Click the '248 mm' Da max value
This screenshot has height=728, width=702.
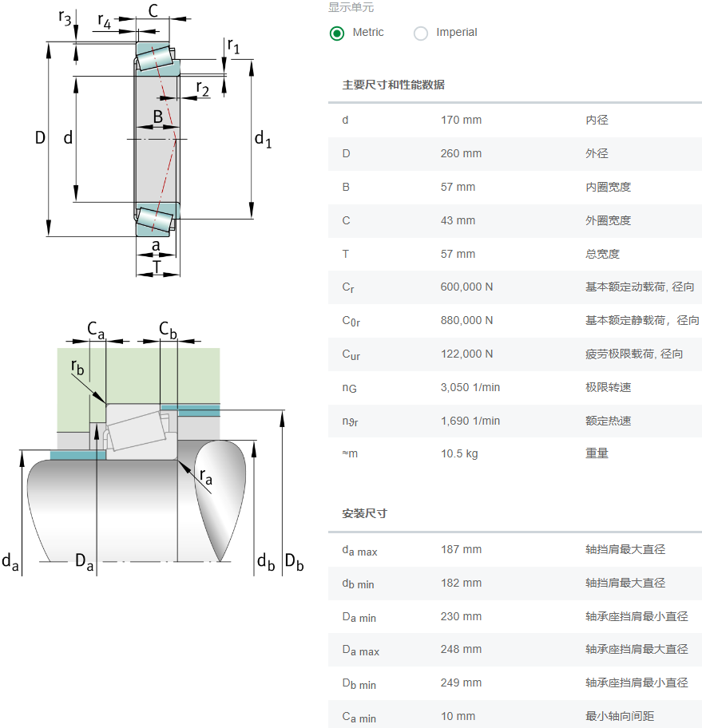coord(461,649)
